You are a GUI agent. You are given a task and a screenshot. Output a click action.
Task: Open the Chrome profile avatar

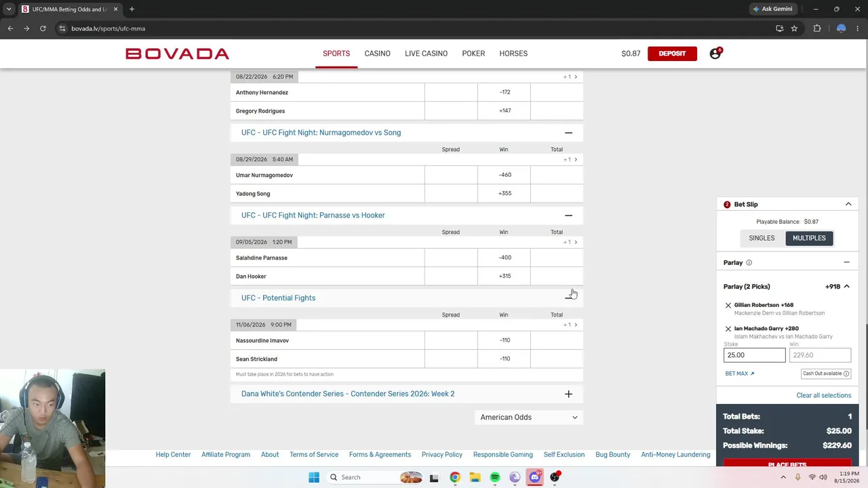[x=841, y=28]
